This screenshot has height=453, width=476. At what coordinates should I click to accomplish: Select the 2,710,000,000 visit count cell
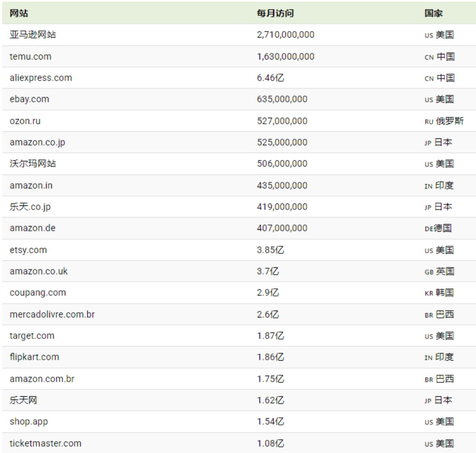[285, 34]
